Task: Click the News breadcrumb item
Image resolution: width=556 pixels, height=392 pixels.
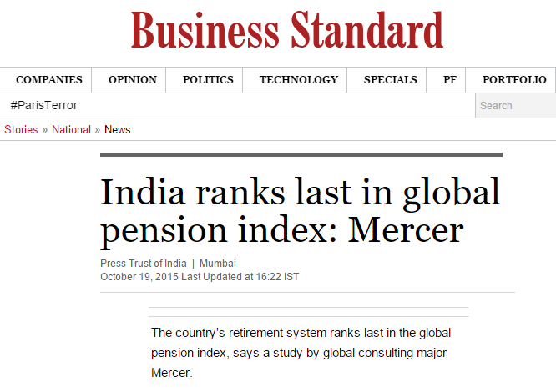Action: click(118, 129)
